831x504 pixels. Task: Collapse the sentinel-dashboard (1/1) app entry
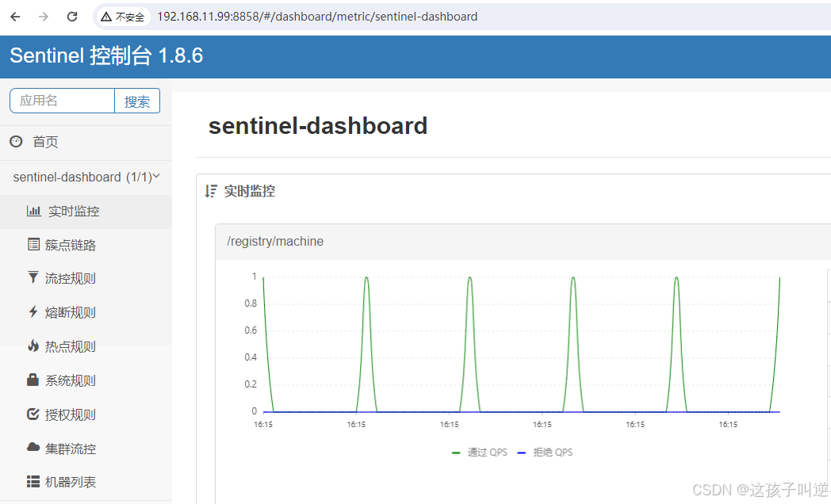86,177
